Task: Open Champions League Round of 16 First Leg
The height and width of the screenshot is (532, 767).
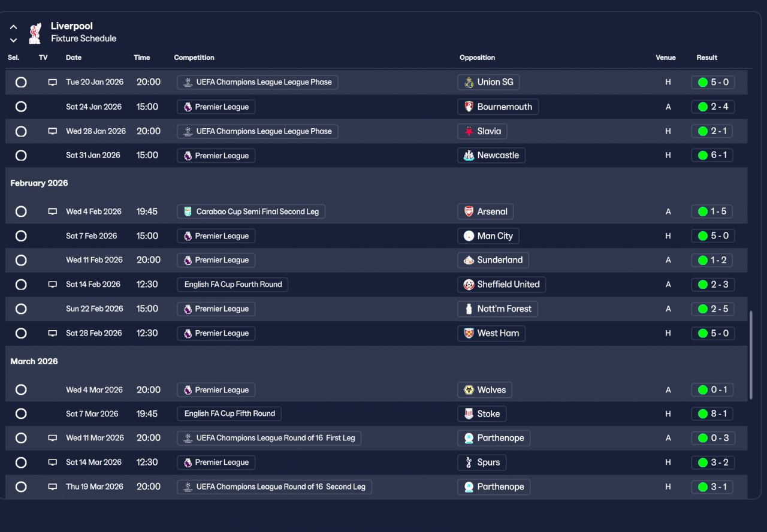Action: (x=269, y=438)
